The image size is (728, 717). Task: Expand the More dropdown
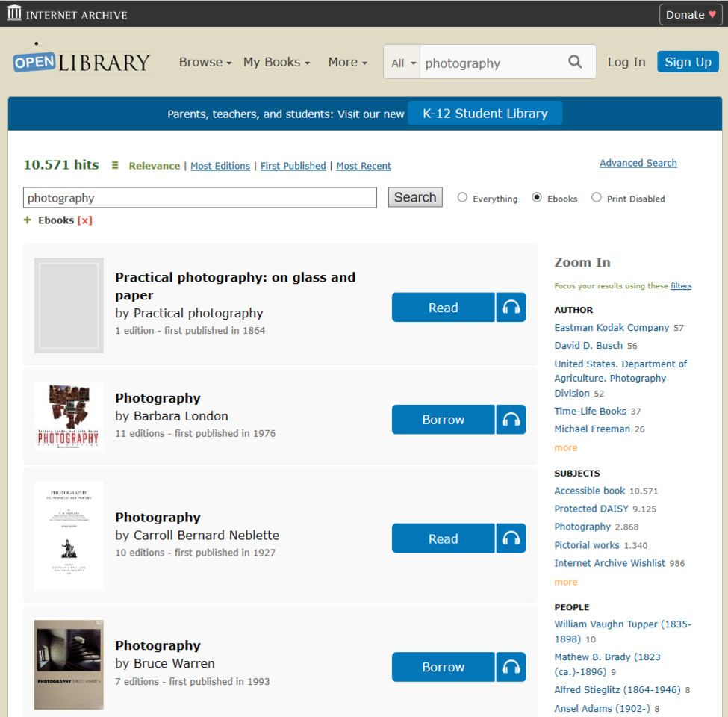[x=346, y=63]
